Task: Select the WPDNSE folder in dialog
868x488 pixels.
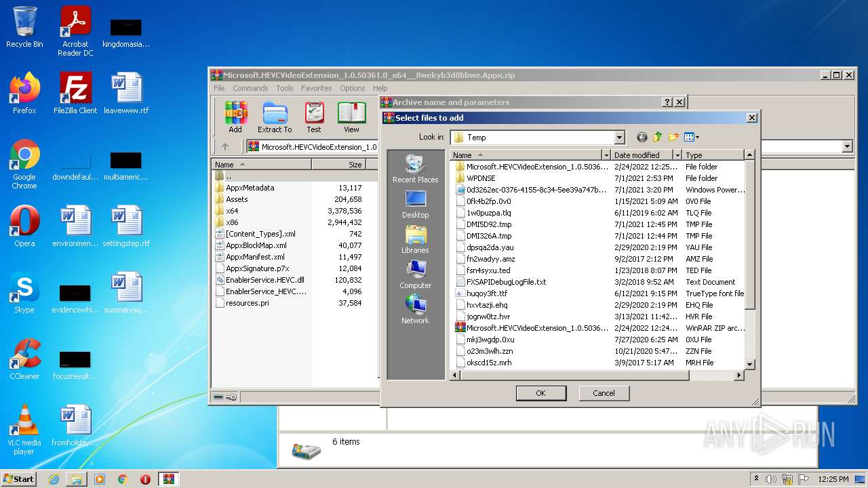Action: coord(481,178)
